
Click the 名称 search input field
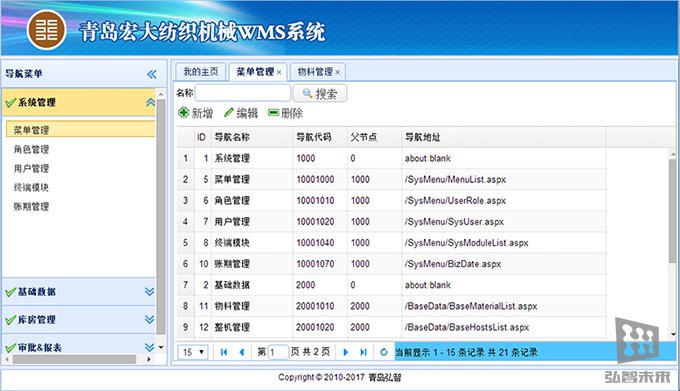tap(243, 93)
